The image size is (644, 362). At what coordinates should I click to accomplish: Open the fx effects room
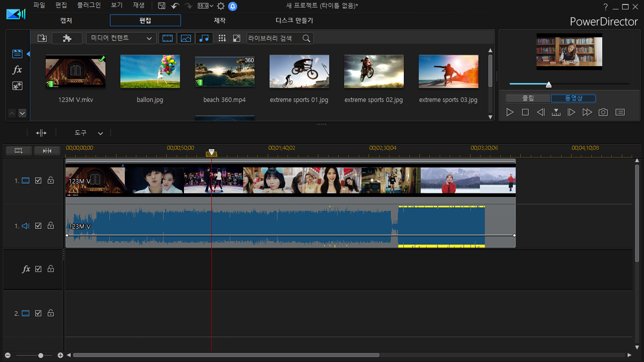(x=17, y=70)
